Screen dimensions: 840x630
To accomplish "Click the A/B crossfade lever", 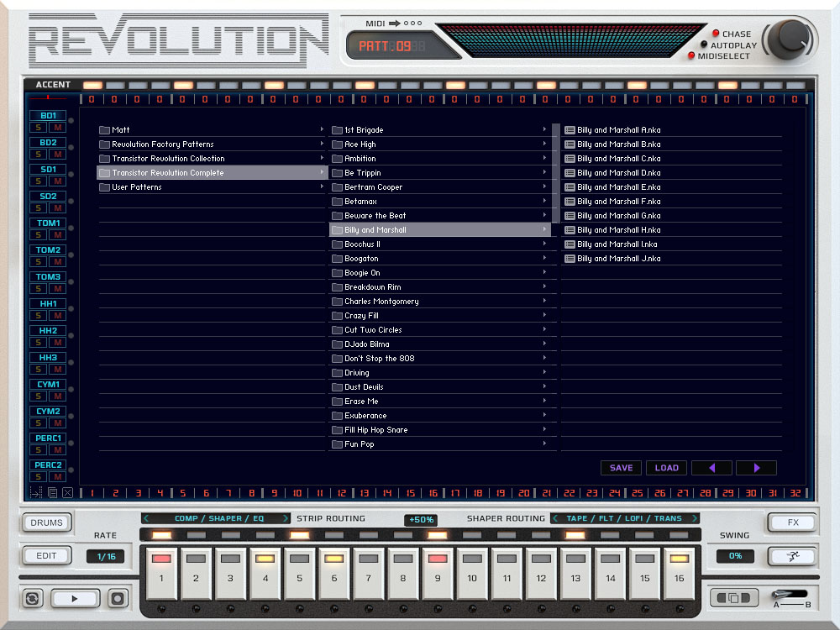I will (x=780, y=595).
